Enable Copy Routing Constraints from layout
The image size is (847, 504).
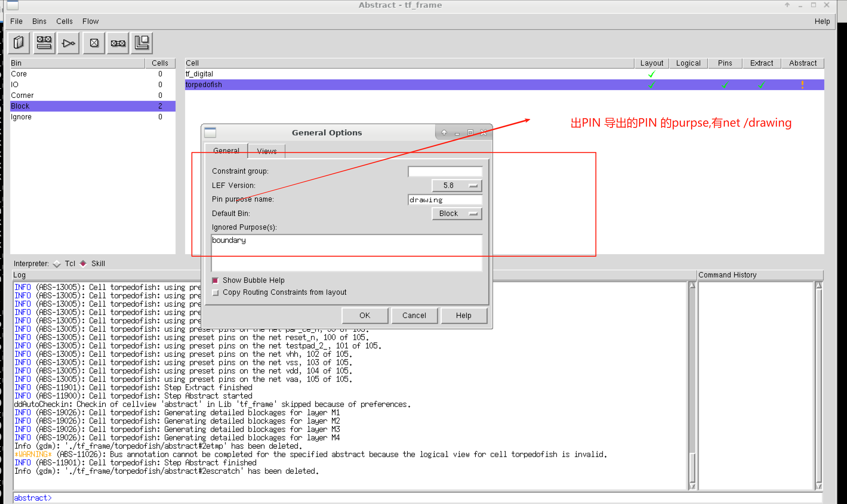(x=215, y=293)
